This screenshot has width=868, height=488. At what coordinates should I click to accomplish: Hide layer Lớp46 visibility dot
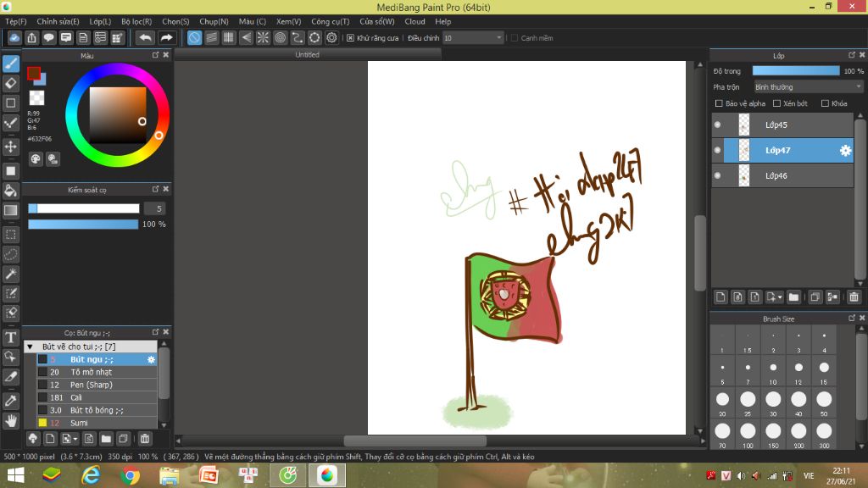tap(717, 176)
